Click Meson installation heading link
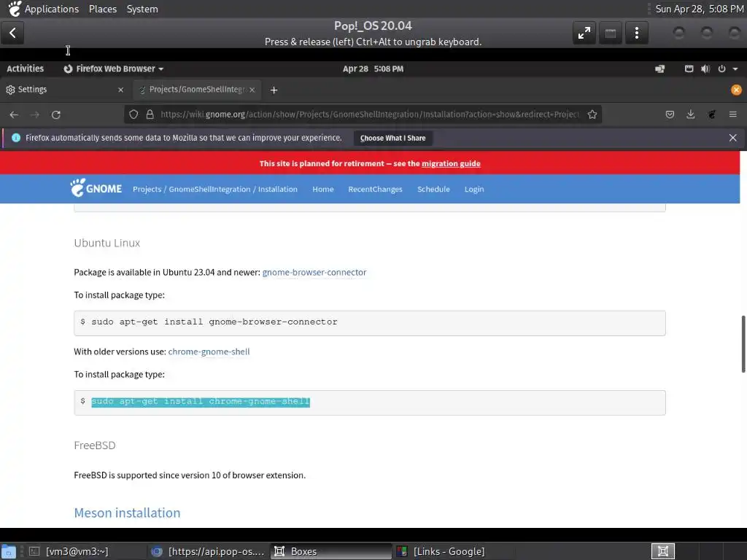747x560 pixels. [127, 513]
